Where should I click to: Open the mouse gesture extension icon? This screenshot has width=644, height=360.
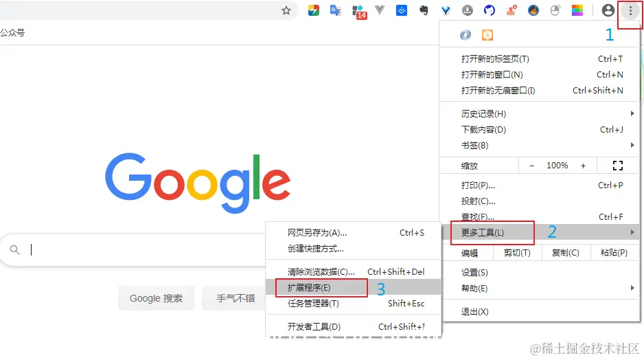555,10
